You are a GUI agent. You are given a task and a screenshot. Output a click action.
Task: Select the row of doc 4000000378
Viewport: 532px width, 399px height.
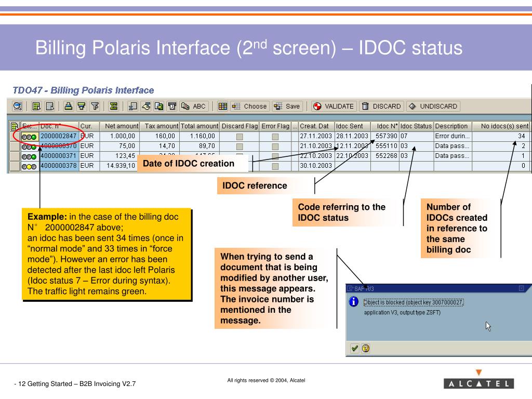coord(14,166)
